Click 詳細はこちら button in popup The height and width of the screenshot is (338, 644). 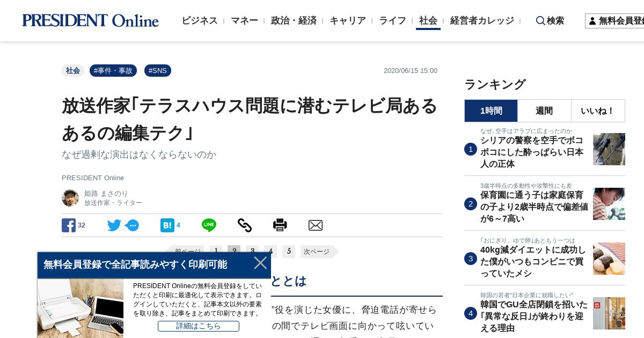(x=199, y=326)
